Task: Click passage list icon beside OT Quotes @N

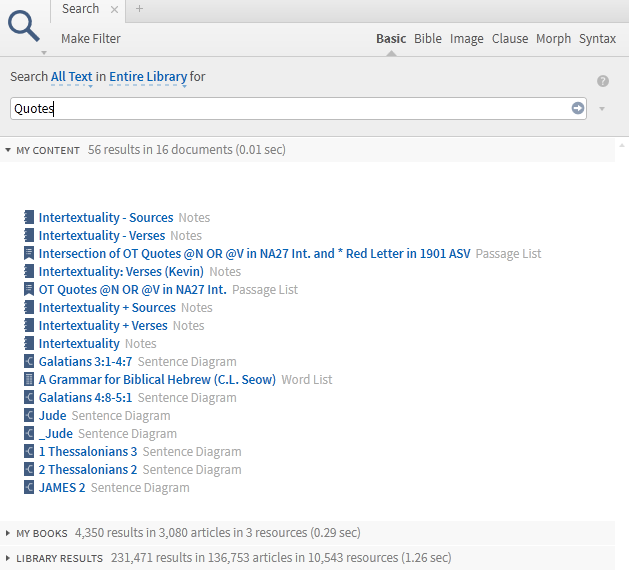Action: 29,289
